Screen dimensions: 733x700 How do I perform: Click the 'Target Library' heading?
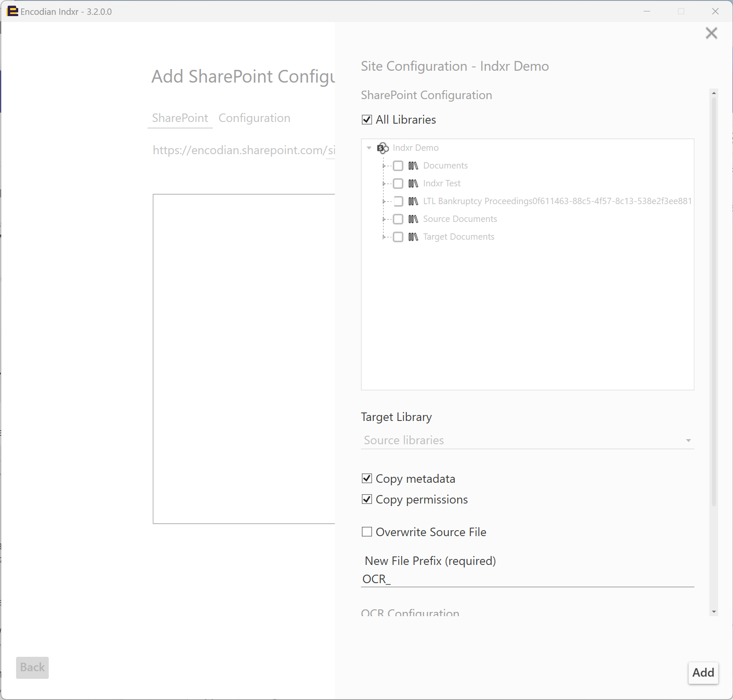click(396, 417)
